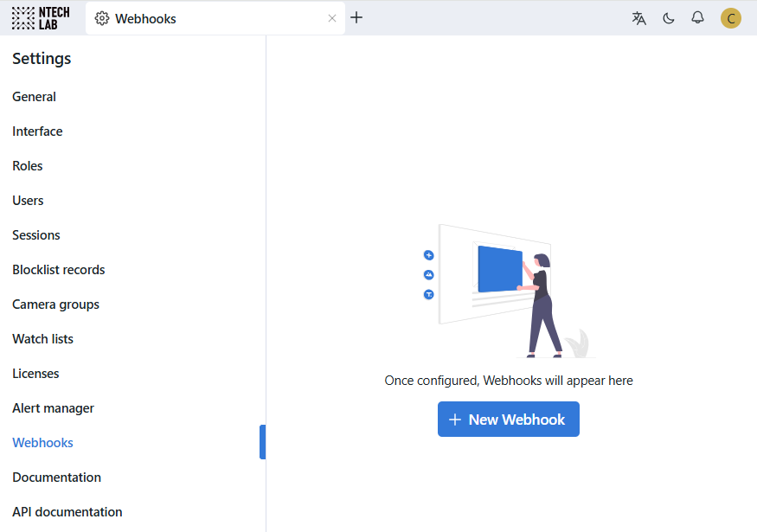Click the New Webhook button
The height and width of the screenshot is (532, 757).
(x=509, y=420)
